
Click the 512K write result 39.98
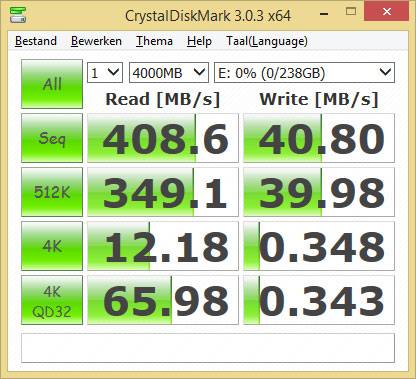coord(319,192)
